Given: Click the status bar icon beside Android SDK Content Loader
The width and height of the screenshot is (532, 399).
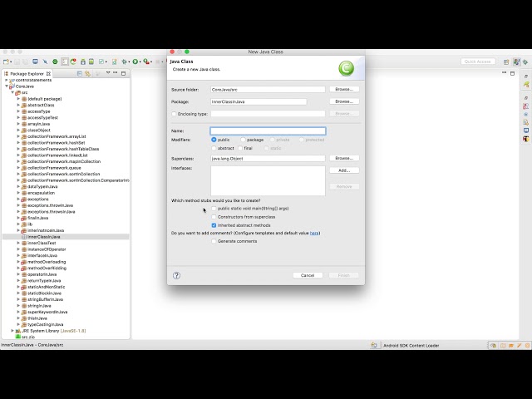Looking at the screenshot, I should pos(374,345).
